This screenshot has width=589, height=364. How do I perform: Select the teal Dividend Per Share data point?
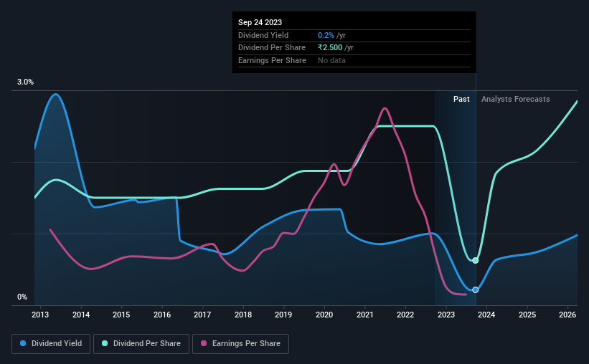pyautogui.click(x=475, y=260)
